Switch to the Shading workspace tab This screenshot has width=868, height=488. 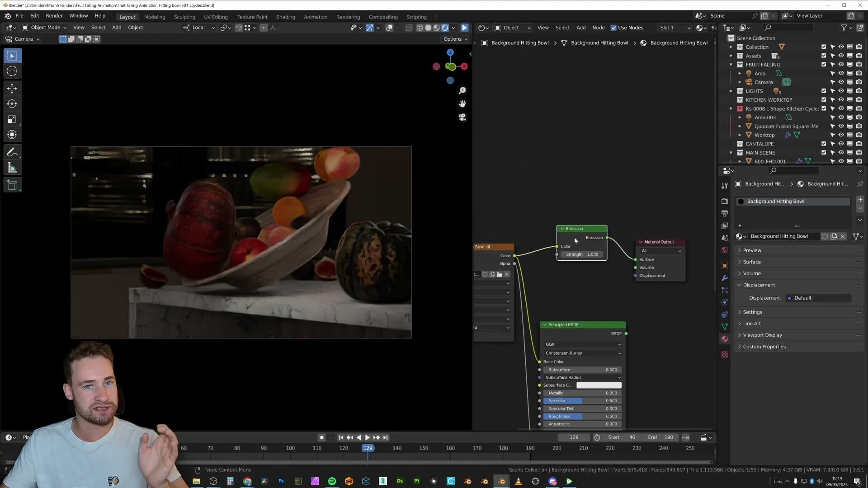point(286,17)
